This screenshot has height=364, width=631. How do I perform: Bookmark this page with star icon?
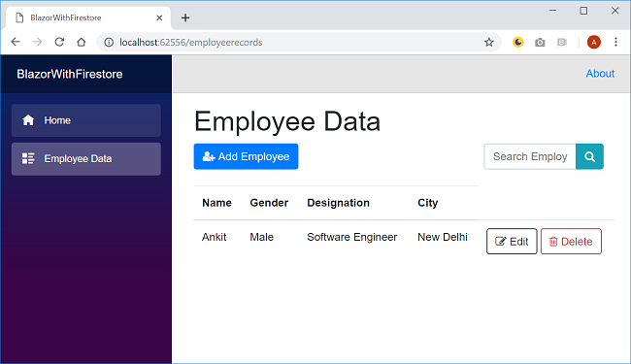click(489, 43)
